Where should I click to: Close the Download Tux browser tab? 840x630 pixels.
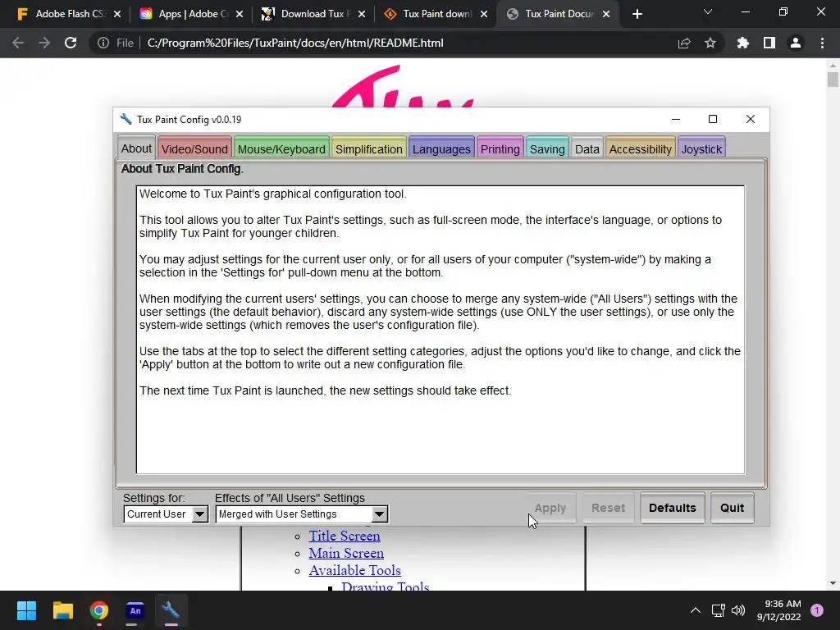(x=362, y=14)
